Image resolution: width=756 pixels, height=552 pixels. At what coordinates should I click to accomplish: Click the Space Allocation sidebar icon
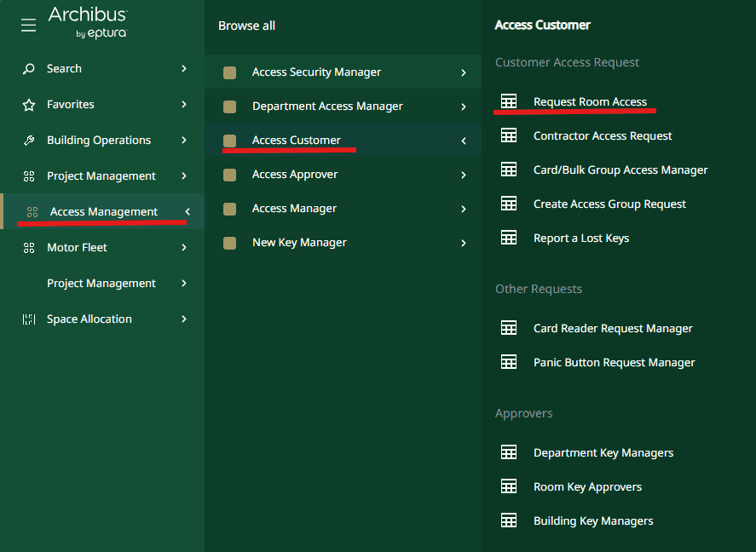coord(29,319)
